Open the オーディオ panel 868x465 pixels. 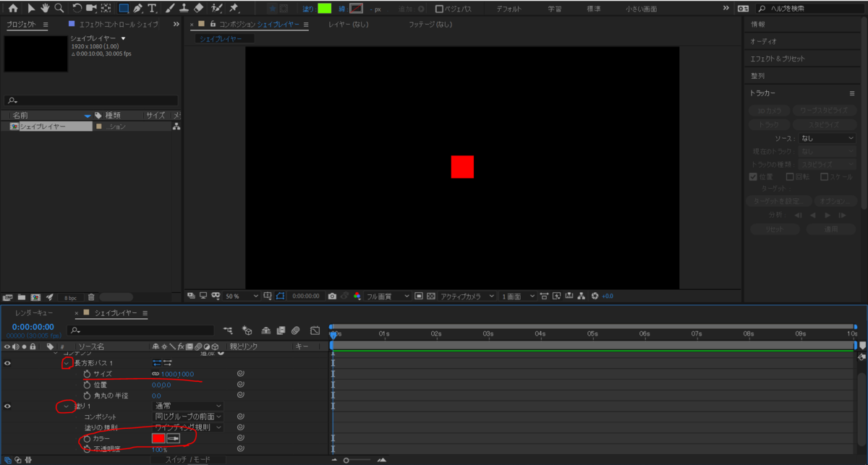coord(763,41)
